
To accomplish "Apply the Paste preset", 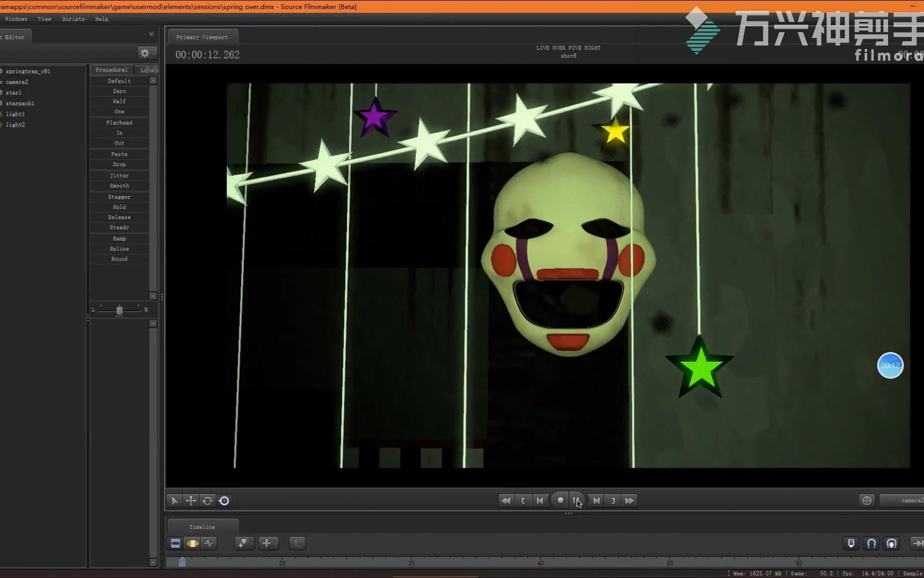I will [119, 154].
